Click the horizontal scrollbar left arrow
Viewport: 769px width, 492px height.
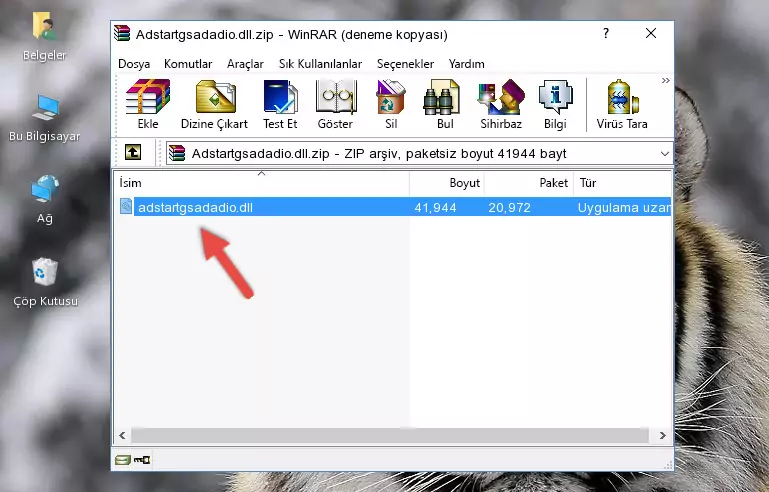tap(122, 435)
